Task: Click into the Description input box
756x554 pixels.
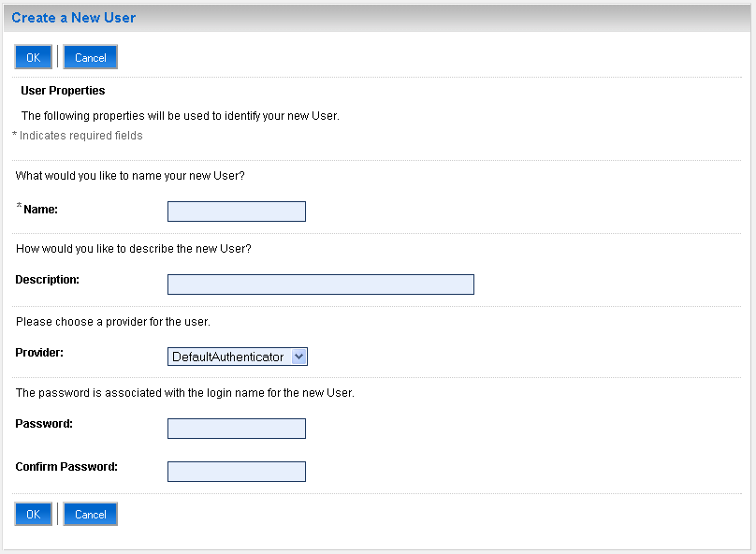Action: click(x=320, y=284)
